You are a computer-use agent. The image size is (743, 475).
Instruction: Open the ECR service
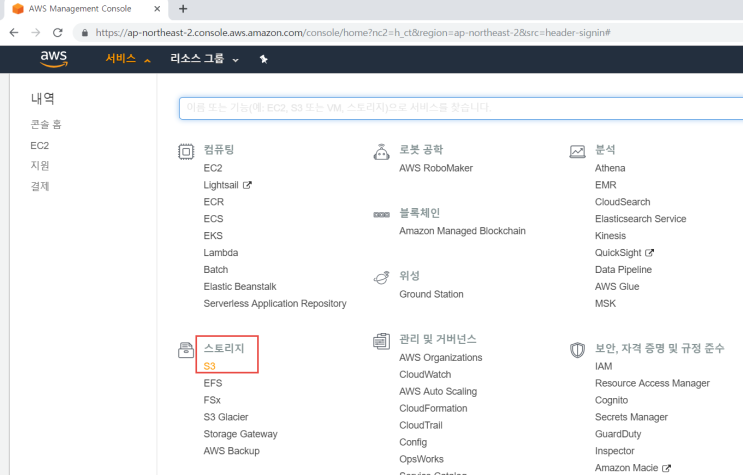(x=214, y=202)
